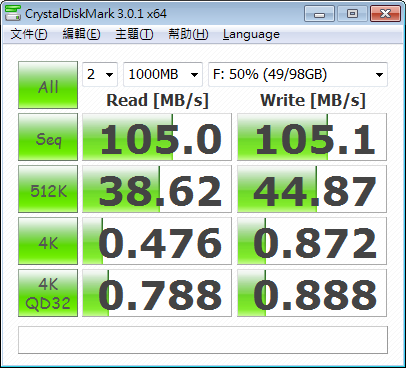Image resolution: width=408 pixels, height=370 pixels.
Task: Start the 512K random test
Action: point(48,189)
